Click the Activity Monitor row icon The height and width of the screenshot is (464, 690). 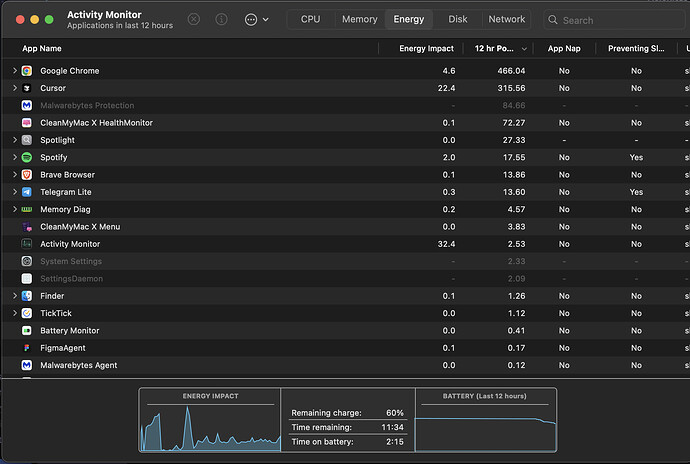27,244
